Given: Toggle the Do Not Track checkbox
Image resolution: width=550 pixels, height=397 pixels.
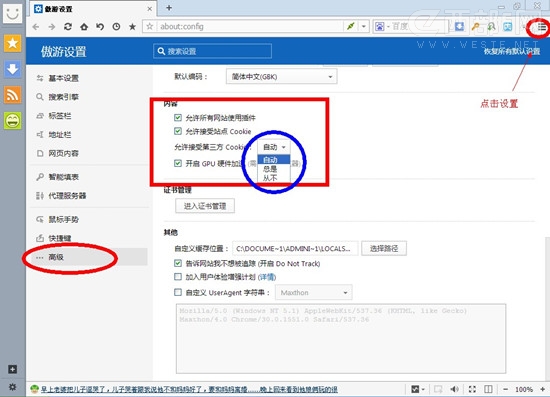Looking at the screenshot, I should (x=178, y=263).
